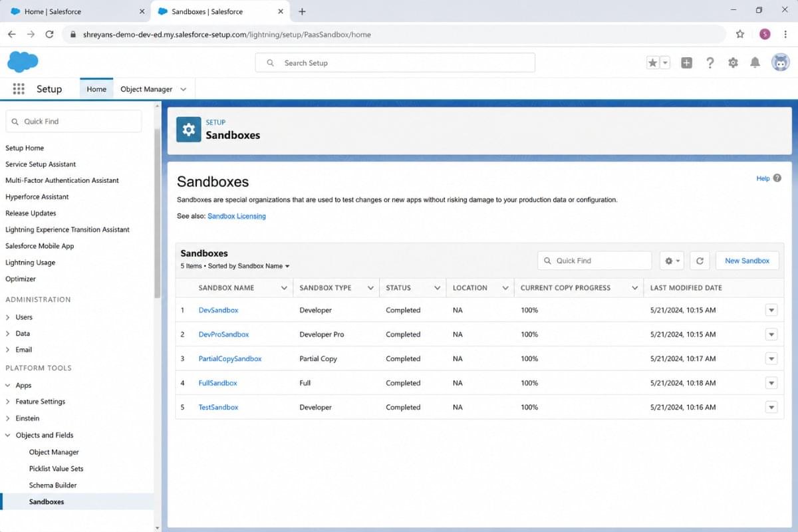Open the Object Manager tab
The image size is (798, 532).
pyautogui.click(x=146, y=89)
